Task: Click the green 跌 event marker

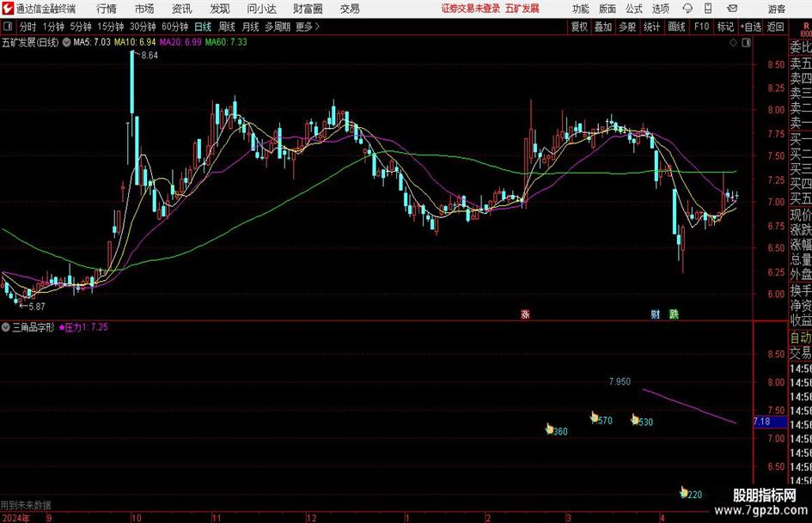Action: pyautogui.click(x=674, y=314)
